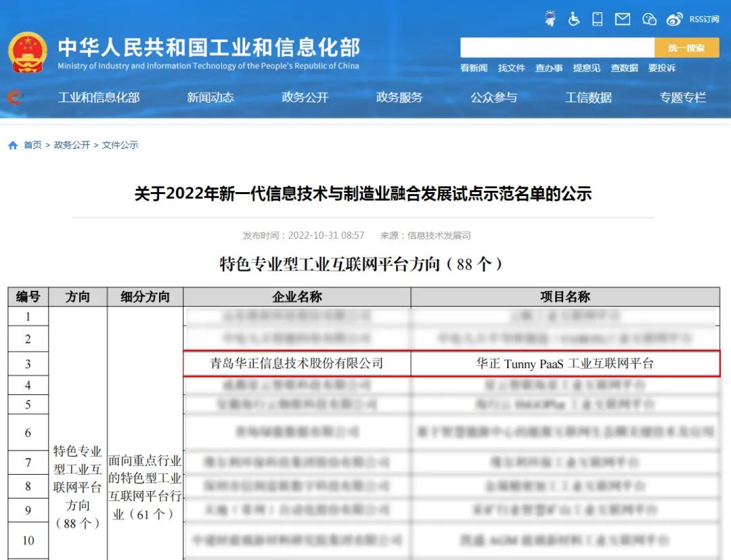This screenshot has width=731, height=560.
Task: Click the envelope mail icon
Action: 623,19
